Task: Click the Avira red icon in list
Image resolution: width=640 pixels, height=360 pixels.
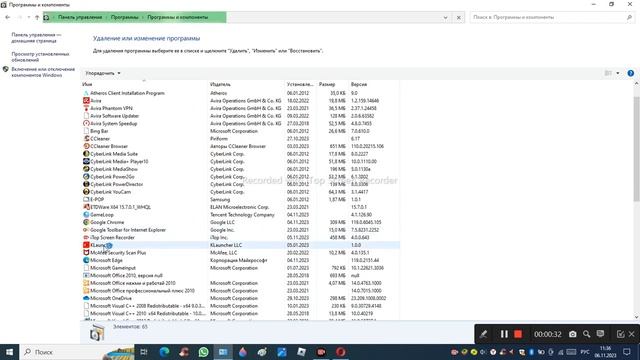Action: tap(86, 100)
